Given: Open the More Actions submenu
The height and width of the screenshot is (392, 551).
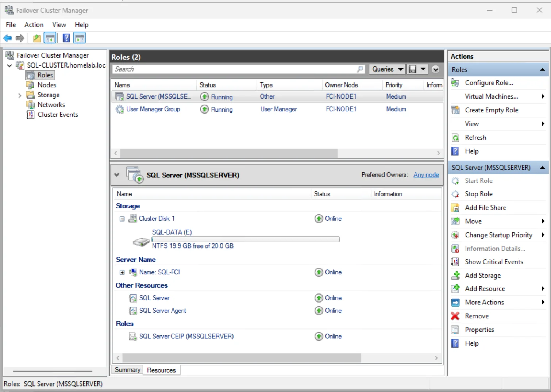Looking at the screenshot, I should tap(498, 302).
